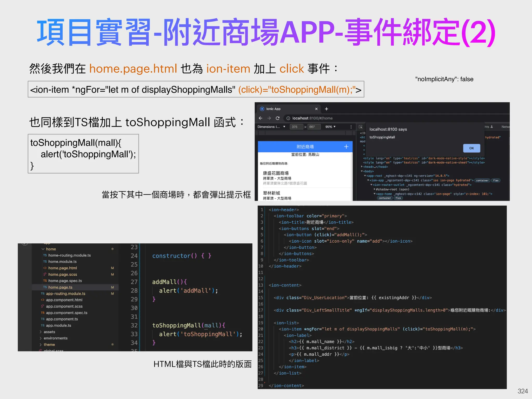Click the browser forward arrow
Image resolution: width=532 pixels, height=399 pixels.
pyautogui.click(x=269, y=118)
